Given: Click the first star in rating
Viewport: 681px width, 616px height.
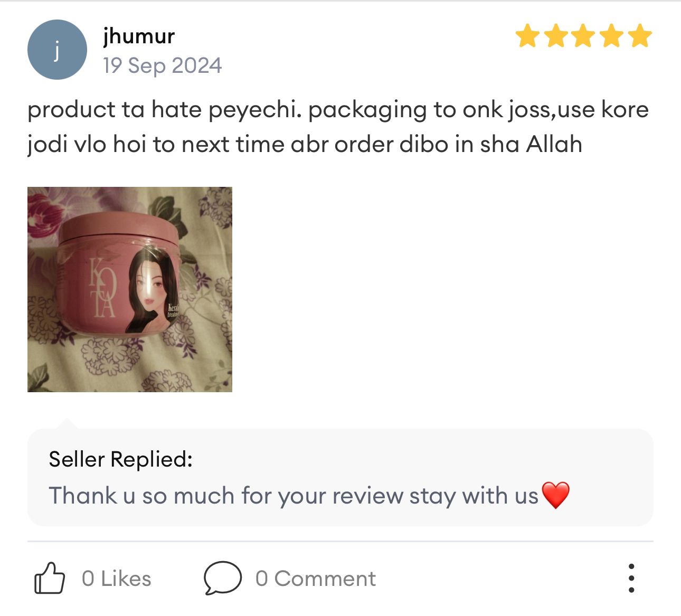Looking at the screenshot, I should click(x=527, y=36).
